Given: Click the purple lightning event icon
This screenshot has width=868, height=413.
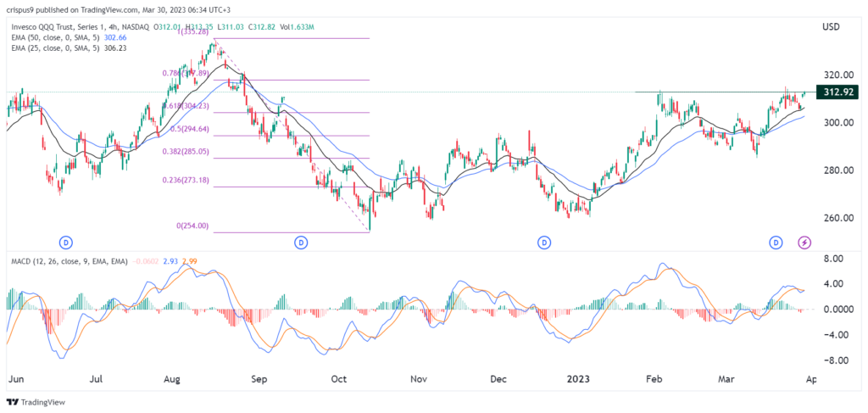Looking at the screenshot, I should (805, 242).
